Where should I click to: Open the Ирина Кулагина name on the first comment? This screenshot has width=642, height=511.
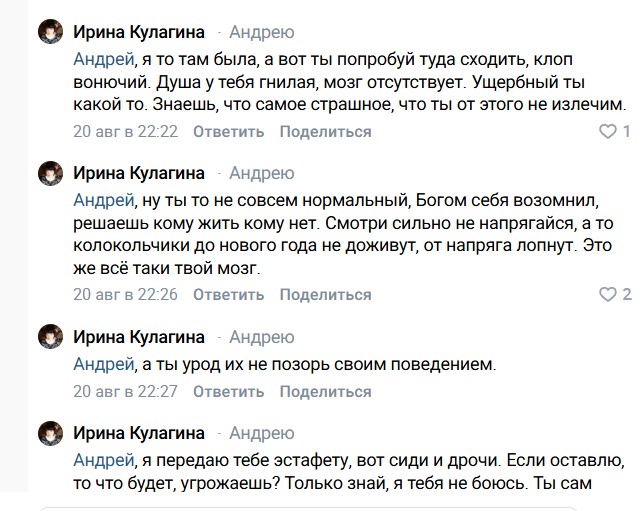(139, 32)
